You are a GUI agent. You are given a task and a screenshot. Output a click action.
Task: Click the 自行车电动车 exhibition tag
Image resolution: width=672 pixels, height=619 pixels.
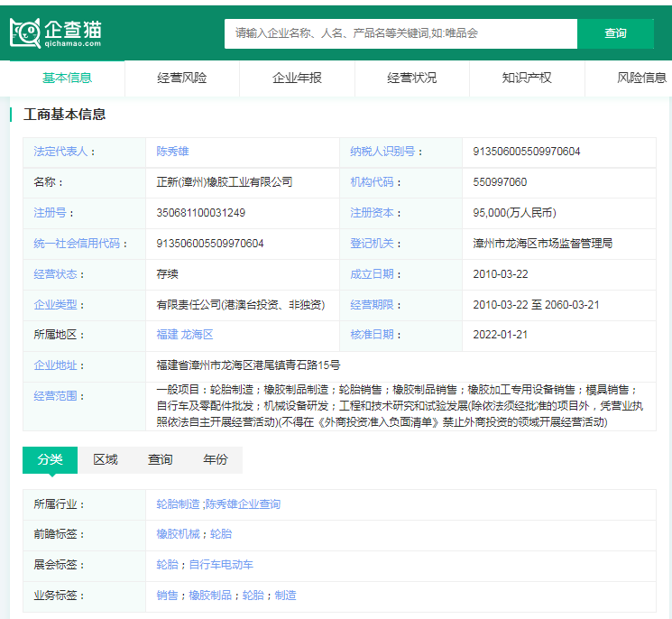tap(221, 565)
